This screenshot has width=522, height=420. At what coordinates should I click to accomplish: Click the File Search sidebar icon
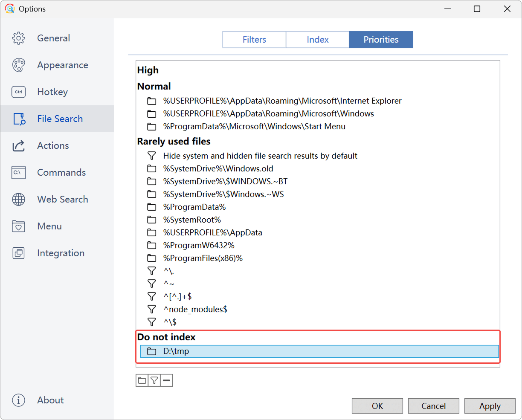[19, 119]
